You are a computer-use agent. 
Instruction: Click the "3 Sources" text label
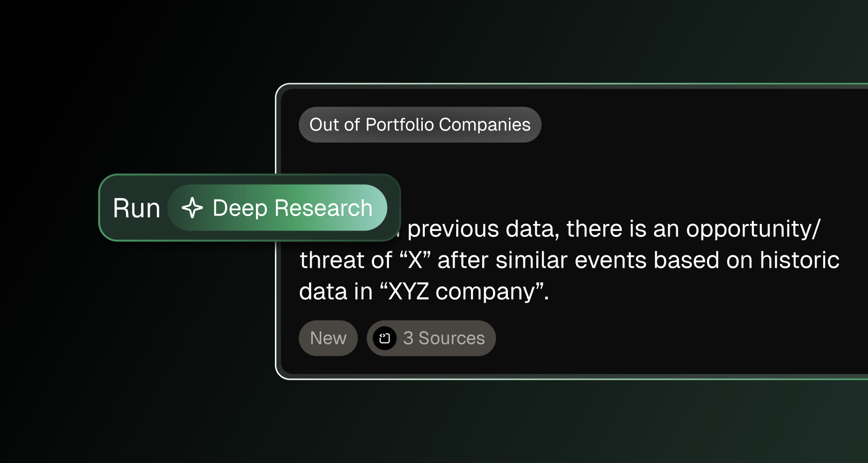[x=444, y=338]
